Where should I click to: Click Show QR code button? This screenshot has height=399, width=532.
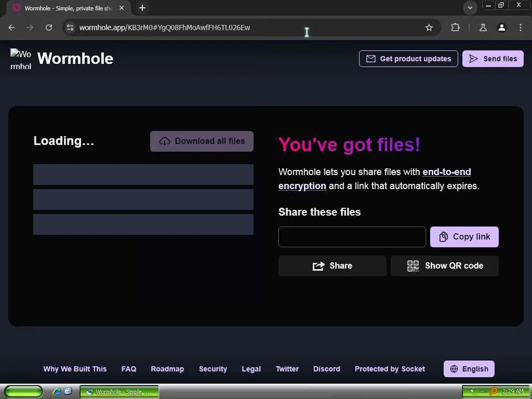pos(445,266)
